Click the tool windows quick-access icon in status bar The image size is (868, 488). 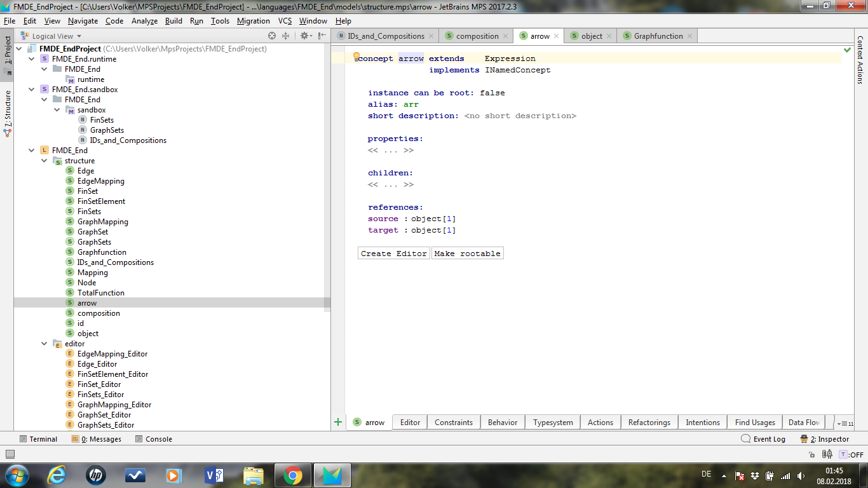10,454
